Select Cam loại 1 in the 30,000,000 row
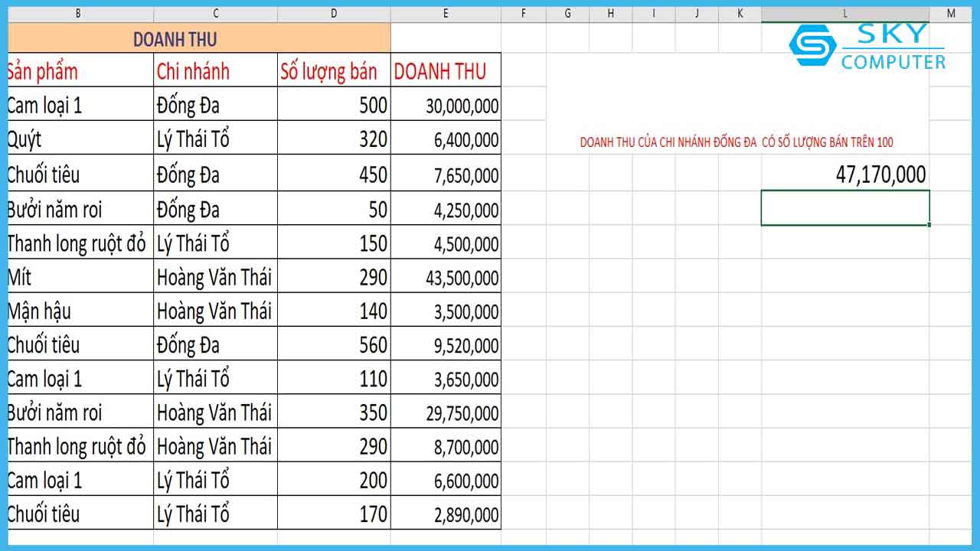This screenshot has width=980, height=551. click(x=80, y=105)
